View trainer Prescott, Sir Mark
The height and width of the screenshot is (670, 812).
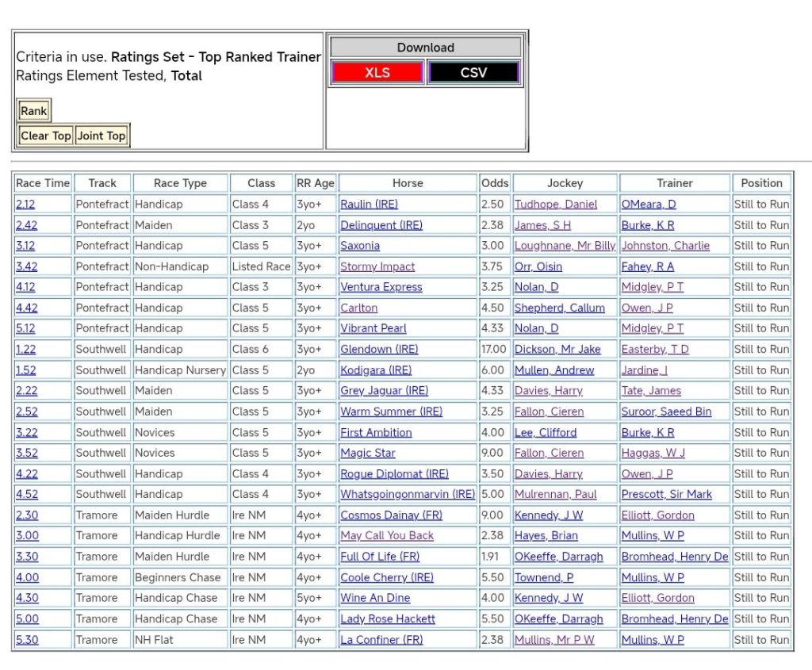pos(666,495)
